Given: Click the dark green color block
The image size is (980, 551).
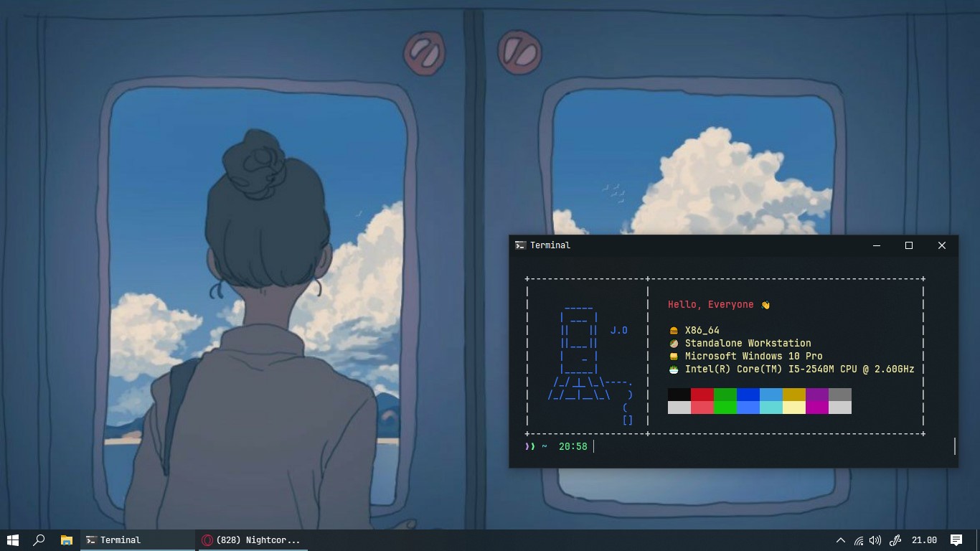Looking at the screenshot, I should tap(725, 395).
